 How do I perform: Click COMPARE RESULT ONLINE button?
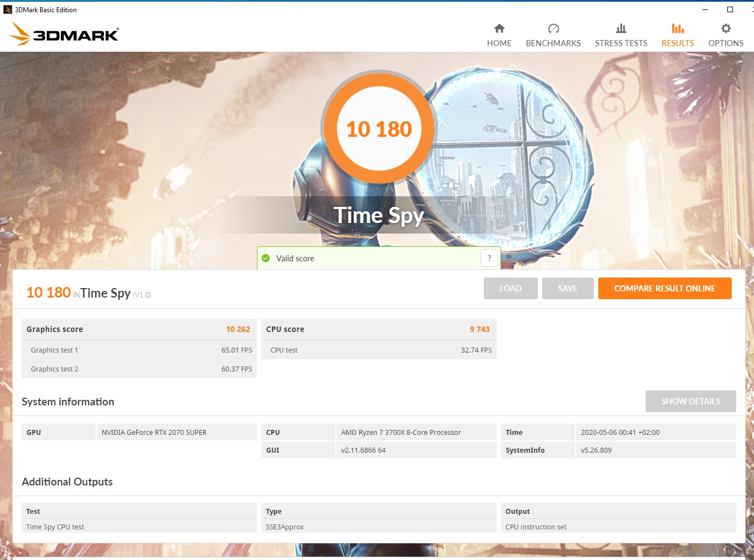point(665,288)
